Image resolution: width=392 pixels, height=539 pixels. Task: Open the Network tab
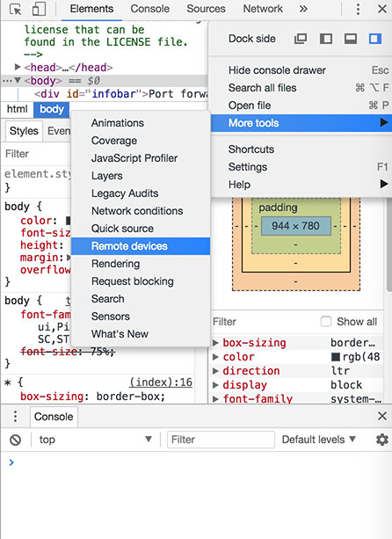coord(263,9)
